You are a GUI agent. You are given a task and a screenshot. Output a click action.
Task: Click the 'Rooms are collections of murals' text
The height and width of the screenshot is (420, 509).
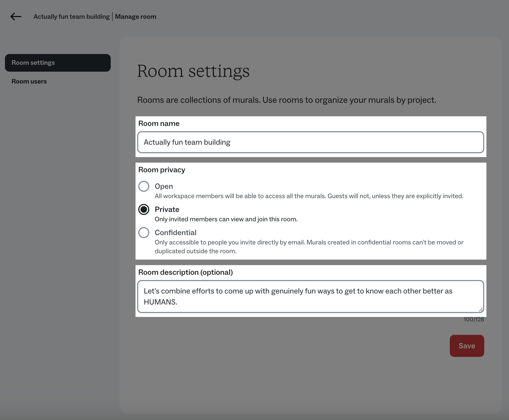click(287, 100)
